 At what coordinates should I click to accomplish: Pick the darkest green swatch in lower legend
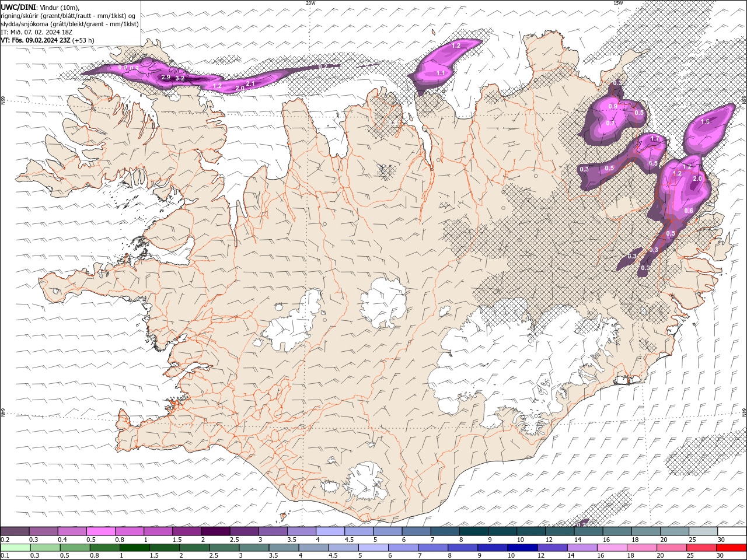(x=134, y=548)
